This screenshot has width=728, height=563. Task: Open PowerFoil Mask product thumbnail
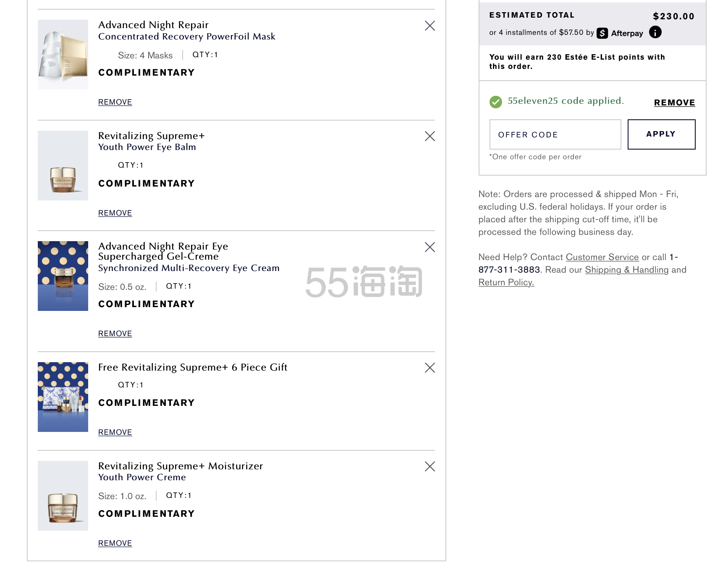(x=63, y=55)
